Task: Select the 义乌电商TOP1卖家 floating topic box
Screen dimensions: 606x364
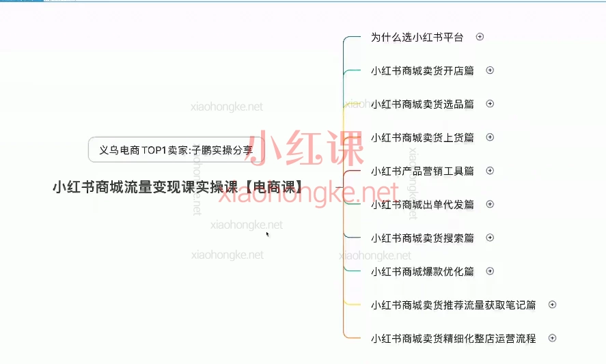Action: coord(176,150)
